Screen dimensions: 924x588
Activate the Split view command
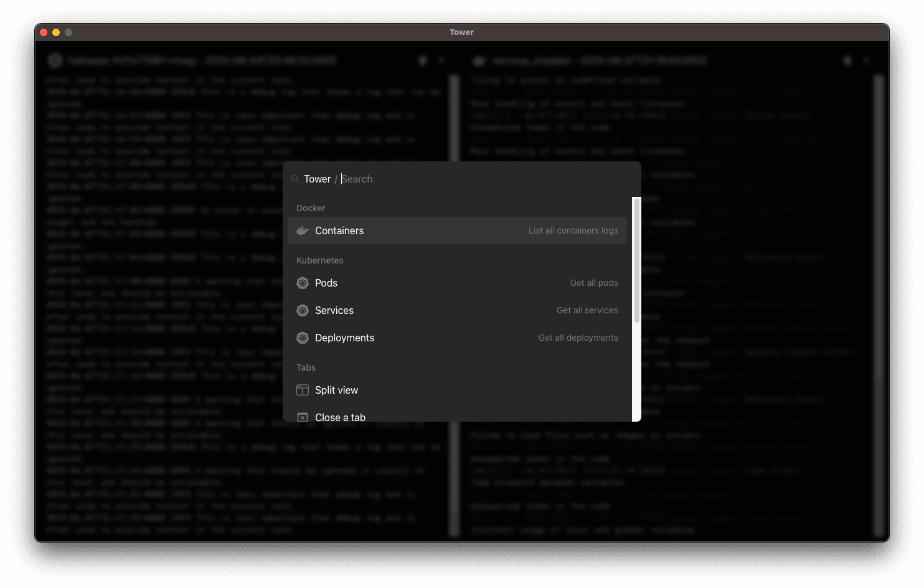(x=457, y=390)
